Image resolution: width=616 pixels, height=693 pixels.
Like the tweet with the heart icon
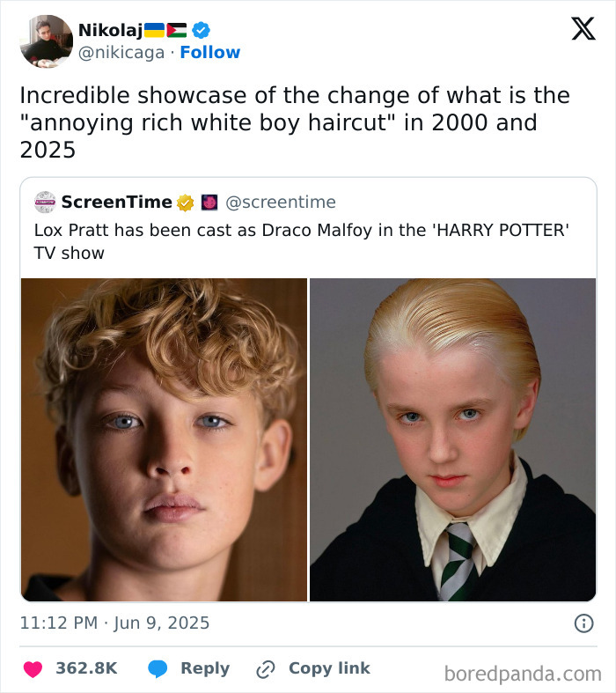point(33,669)
